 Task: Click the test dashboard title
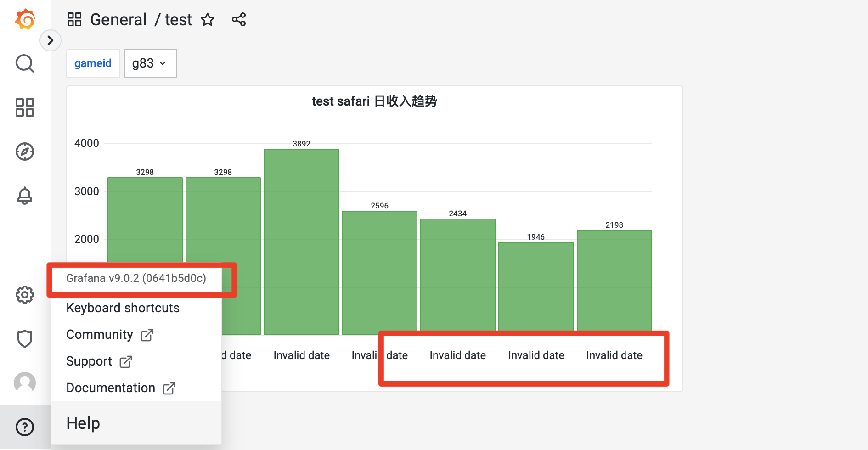tap(179, 20)
